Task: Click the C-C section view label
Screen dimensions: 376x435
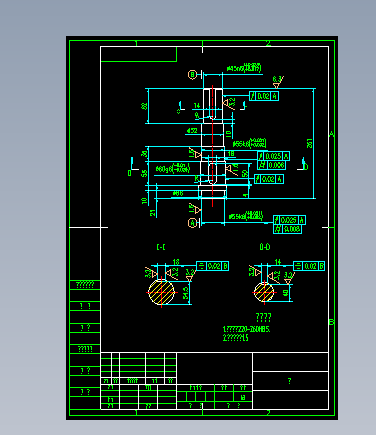Action: tap(161, 247)
